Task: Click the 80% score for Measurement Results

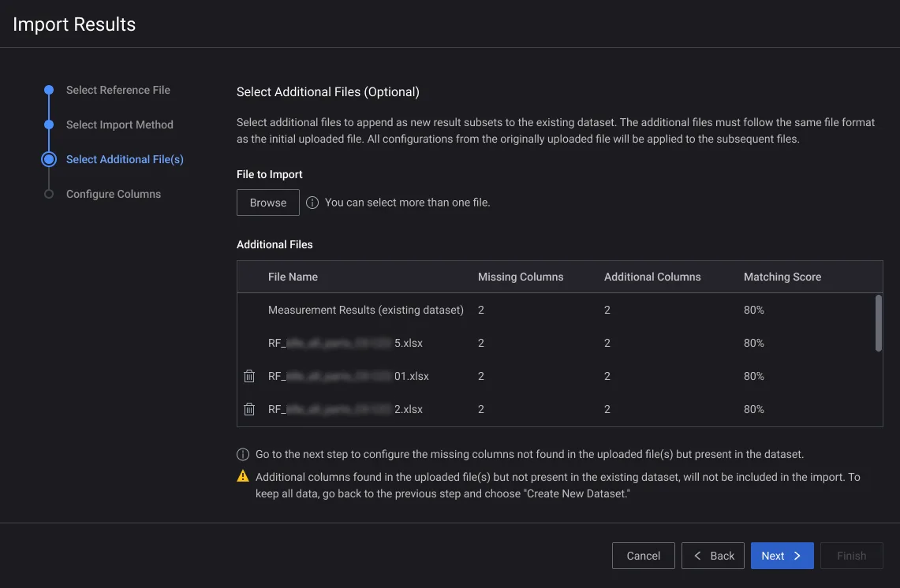Action: 753,310
